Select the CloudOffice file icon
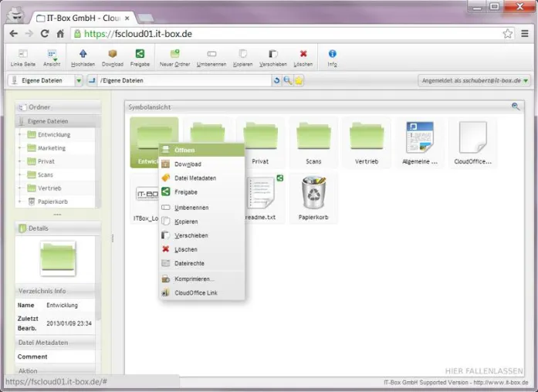This screenshot has height=392, width=538. (473, 142)
